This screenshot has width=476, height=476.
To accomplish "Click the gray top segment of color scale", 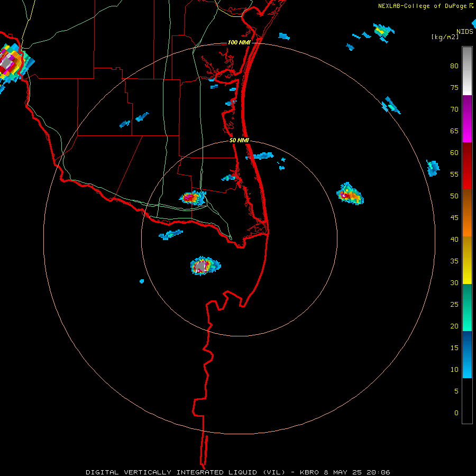I will (x=467, y=71).
